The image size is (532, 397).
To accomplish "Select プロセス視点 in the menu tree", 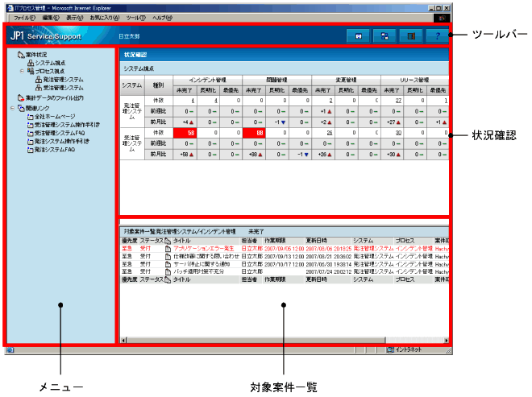I will 50,71.
